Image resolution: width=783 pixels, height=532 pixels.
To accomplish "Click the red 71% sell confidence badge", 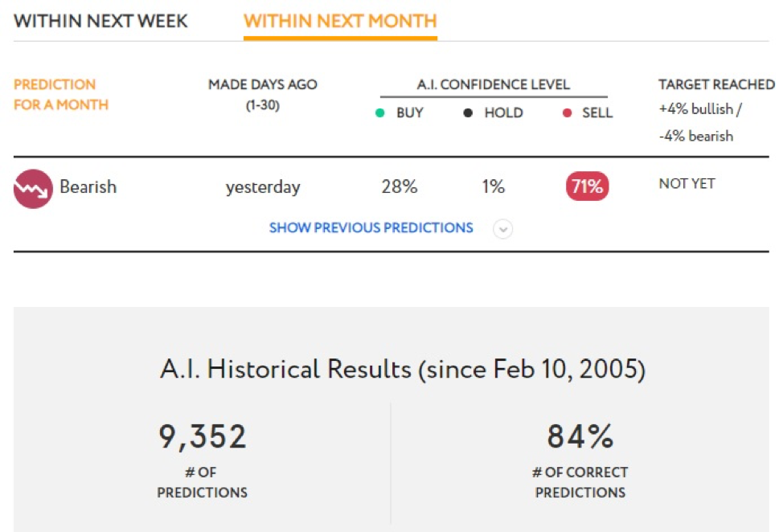I will click(587, 186).
